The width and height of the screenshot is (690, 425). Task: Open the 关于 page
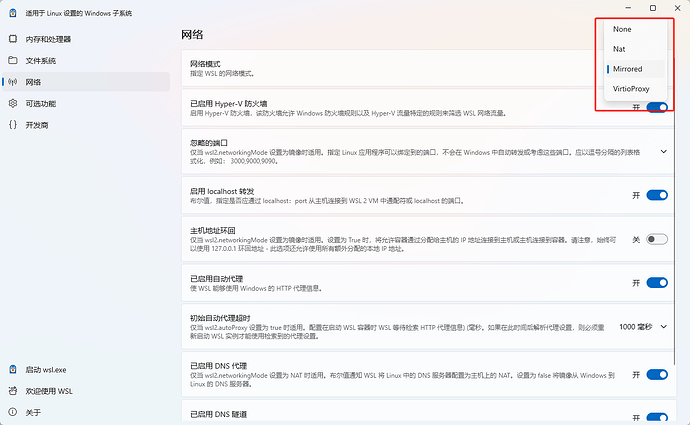coord(86,413)
